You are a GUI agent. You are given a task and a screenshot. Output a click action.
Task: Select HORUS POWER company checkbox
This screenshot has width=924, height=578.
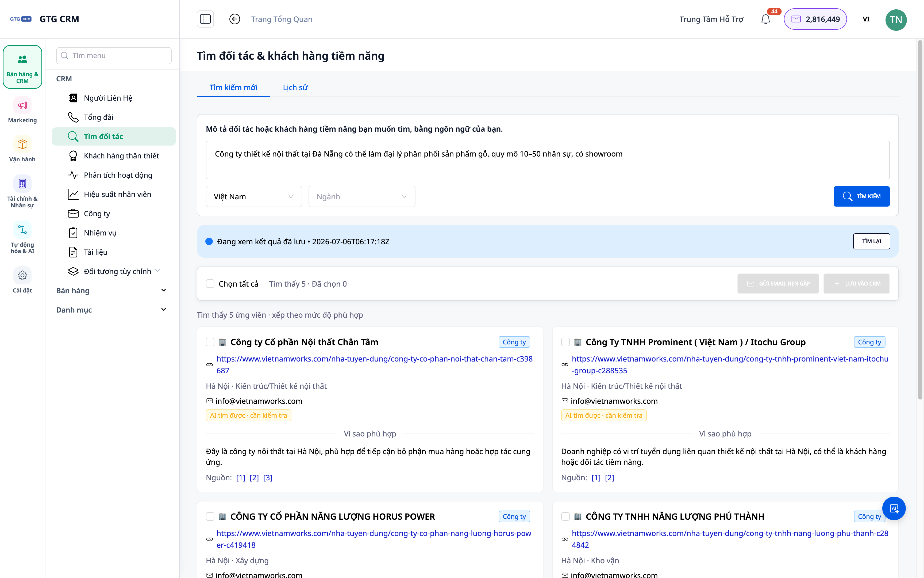pos(210,516)
